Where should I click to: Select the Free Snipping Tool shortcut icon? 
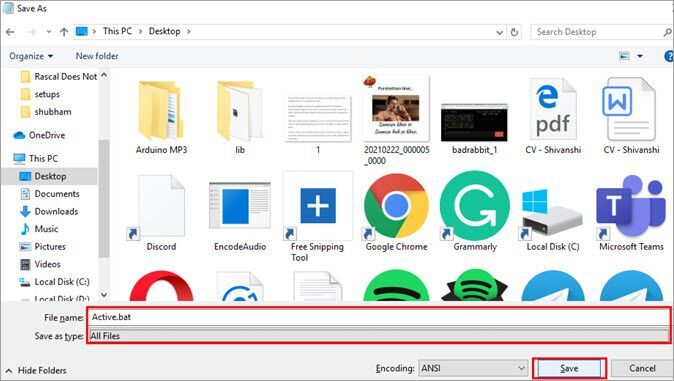click(x=318, y=206)
